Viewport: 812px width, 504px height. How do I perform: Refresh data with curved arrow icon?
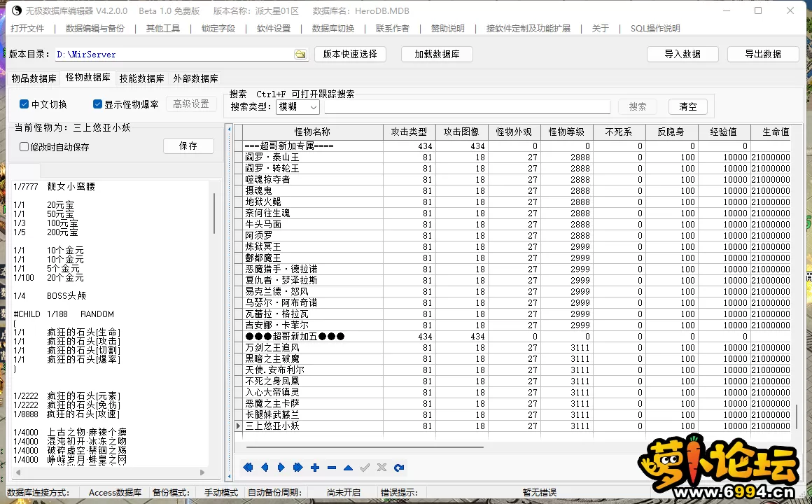point(399,468)
